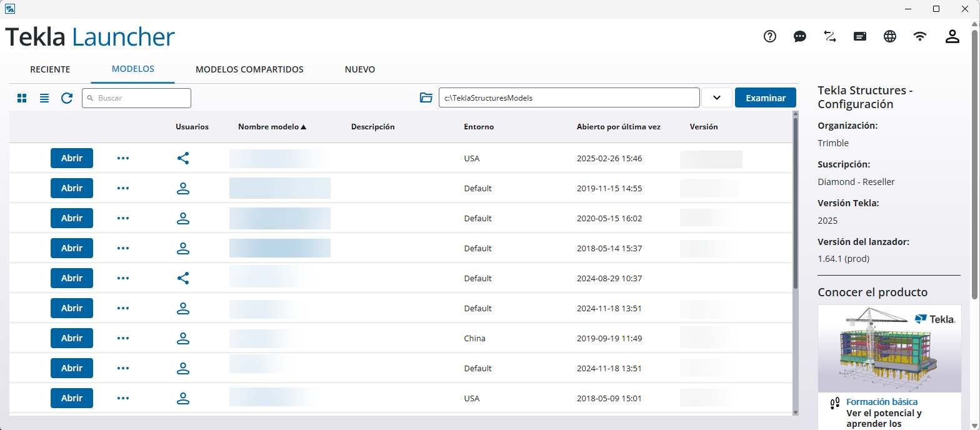The image size is (980, 430).
Task: Click Abrir for 2025-02-26 15:46 model
Action: click(x=72, y=158)
